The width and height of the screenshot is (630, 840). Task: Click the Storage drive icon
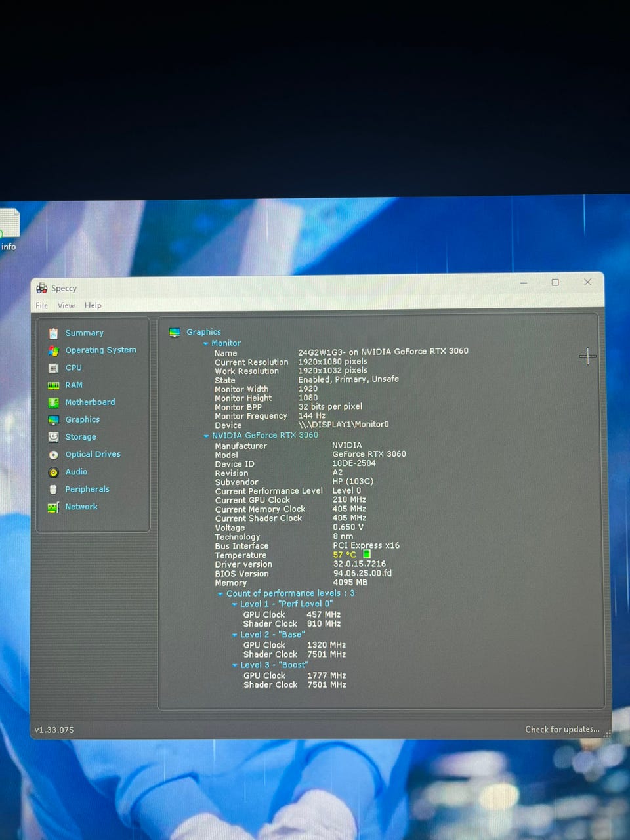point(53,437)
